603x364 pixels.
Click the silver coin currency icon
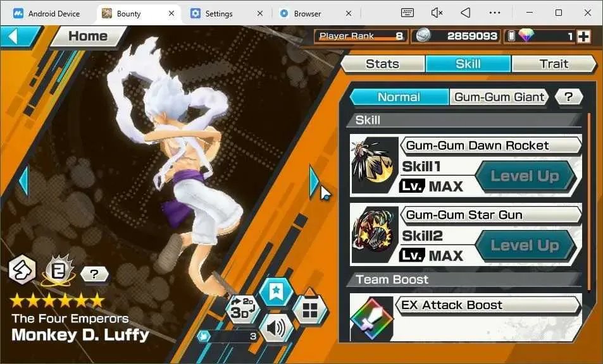423,36
